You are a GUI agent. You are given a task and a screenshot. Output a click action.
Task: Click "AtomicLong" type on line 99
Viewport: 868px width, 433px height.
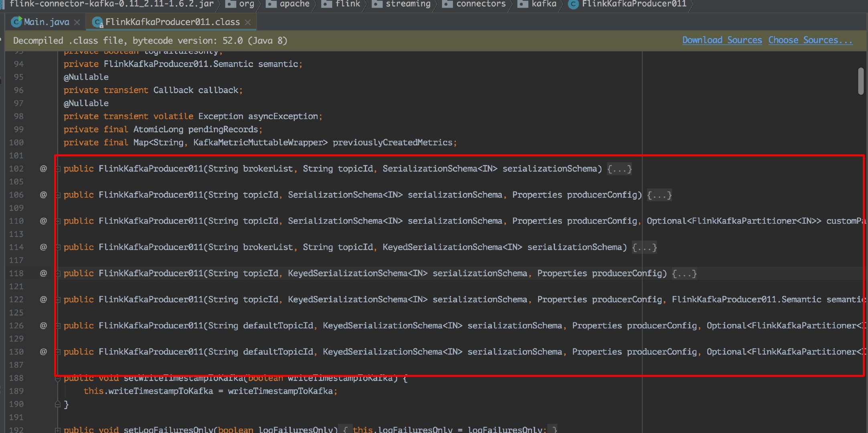point(158,129)
